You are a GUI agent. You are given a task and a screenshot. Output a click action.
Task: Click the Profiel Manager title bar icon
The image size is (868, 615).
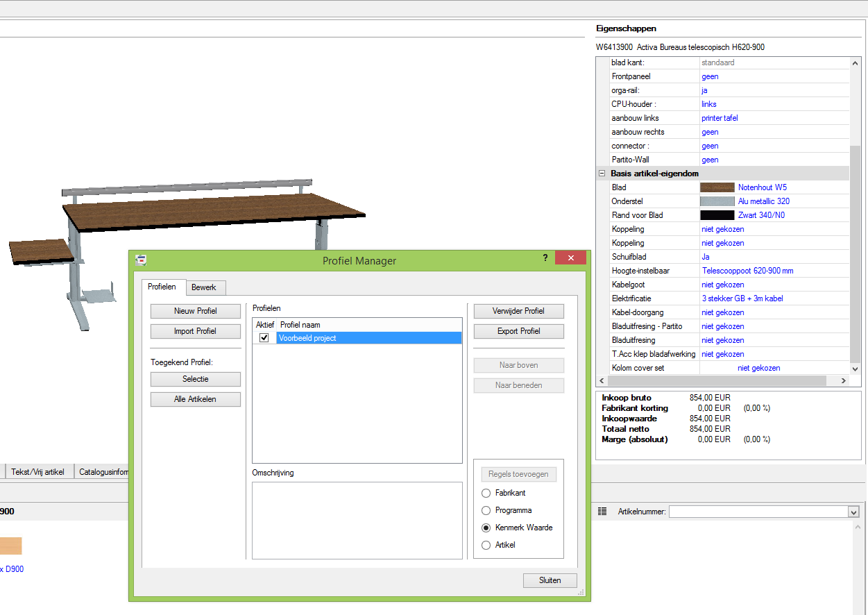[x=141, y=260]
